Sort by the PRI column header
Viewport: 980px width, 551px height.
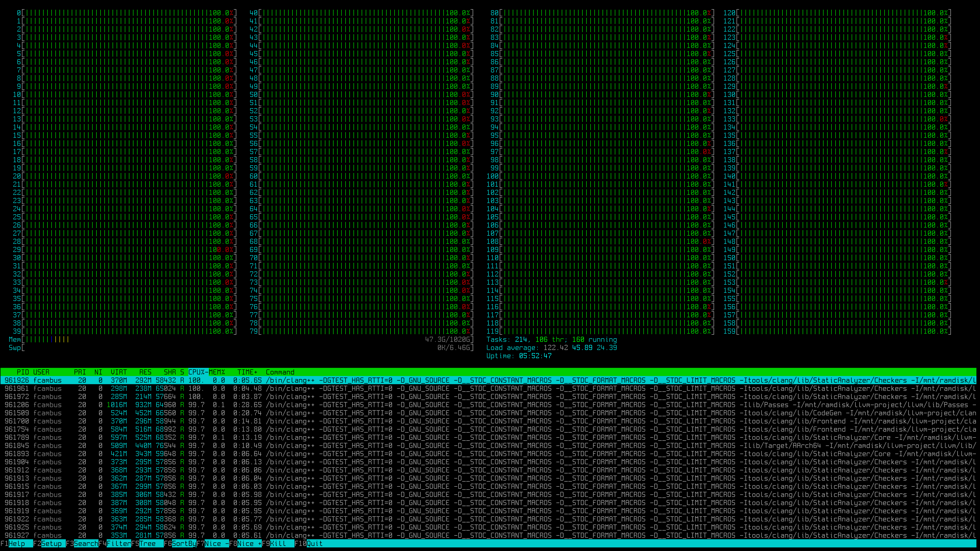pos(80,372)
